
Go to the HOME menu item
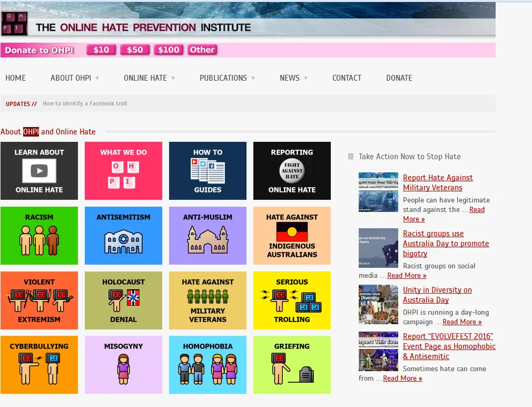click(x=16, y=78)
